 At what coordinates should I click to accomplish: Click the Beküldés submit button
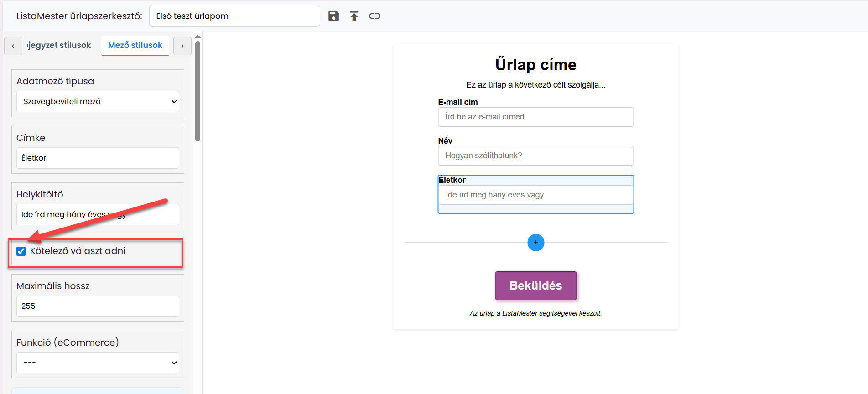click(x=535, y=285)
